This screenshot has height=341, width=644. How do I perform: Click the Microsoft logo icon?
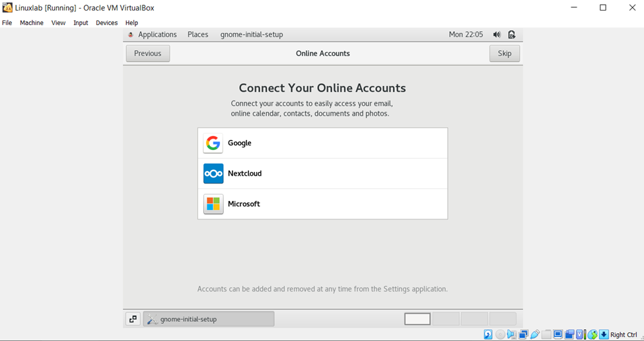click(213, 204)
